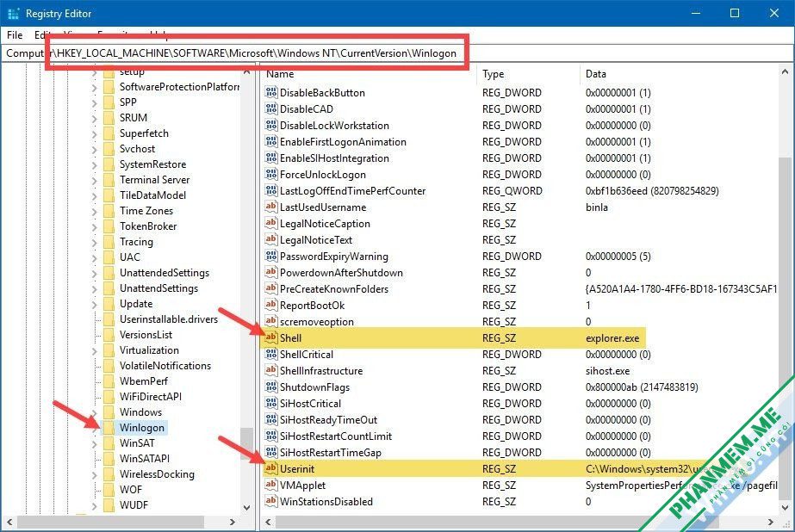
Task: Click the values pane scroll left arrow
Action: (x=268, y=522)
